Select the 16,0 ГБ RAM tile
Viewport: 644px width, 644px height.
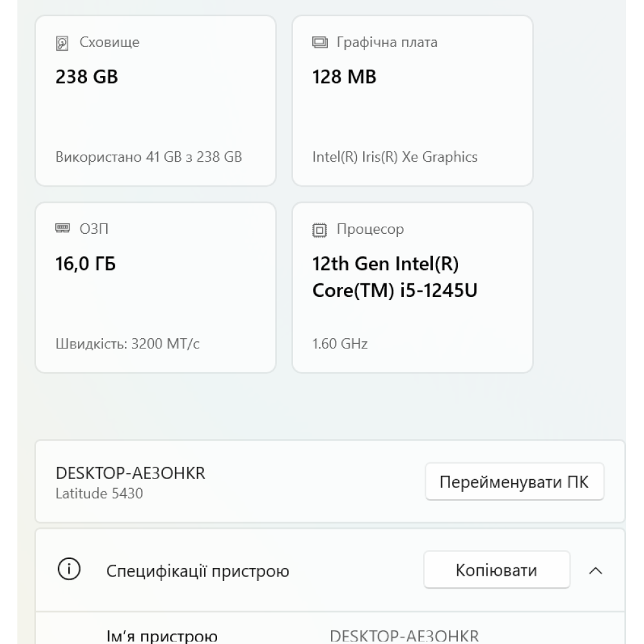[155, 287]
